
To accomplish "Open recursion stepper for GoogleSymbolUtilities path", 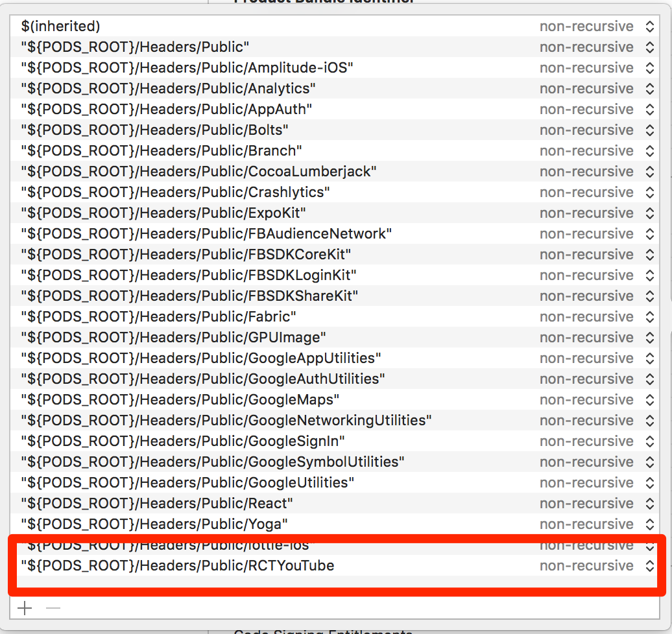I will click(650, 462).
